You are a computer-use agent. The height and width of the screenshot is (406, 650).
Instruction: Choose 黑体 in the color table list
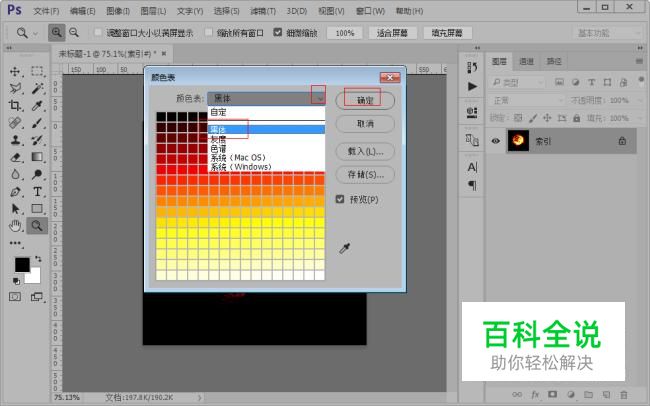click(266, 130)
